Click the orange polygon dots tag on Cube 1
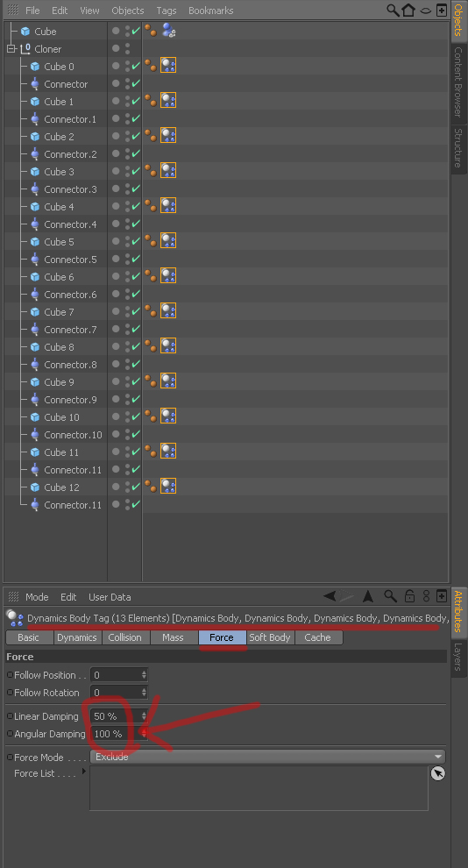Image resolution: width=468 pixels, height=868 pixels. pos(151,100)
